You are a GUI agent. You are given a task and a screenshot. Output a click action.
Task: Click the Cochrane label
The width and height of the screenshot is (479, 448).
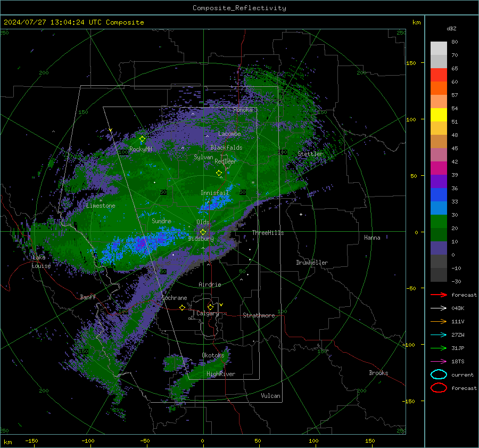174,298
